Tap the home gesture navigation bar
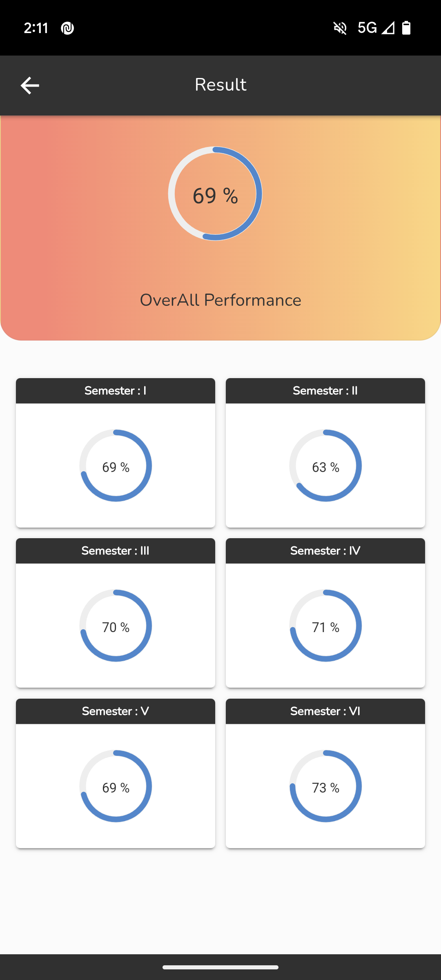The width and height of the screenshot is (441, 980). pos(220,967)
